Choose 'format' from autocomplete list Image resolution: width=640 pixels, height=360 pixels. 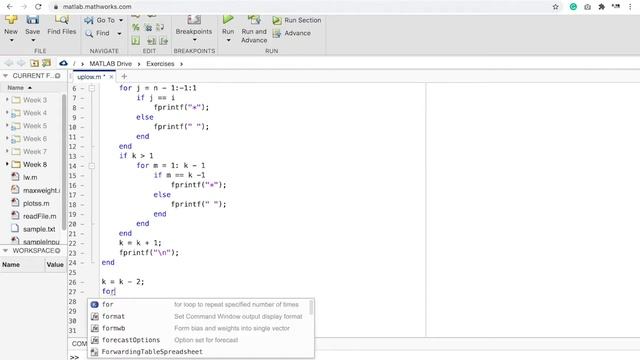coord(198,316)
